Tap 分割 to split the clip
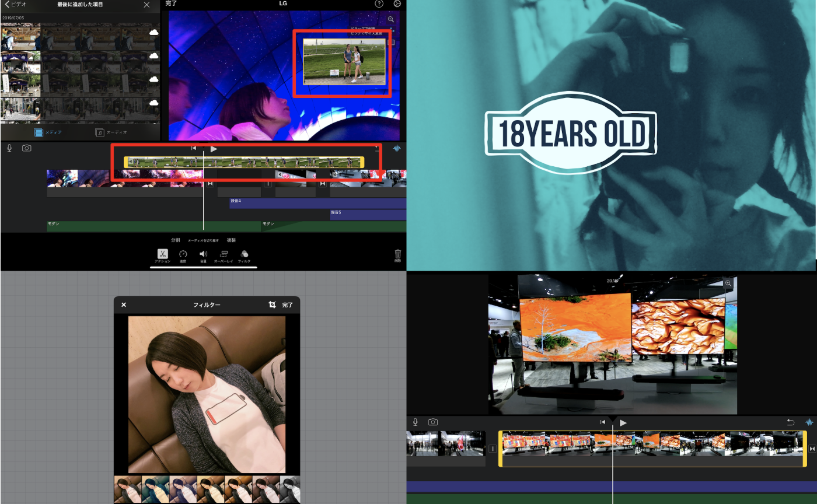Image resolution: width=817 pixels, height=504 pixels. (x=176, y=240)
